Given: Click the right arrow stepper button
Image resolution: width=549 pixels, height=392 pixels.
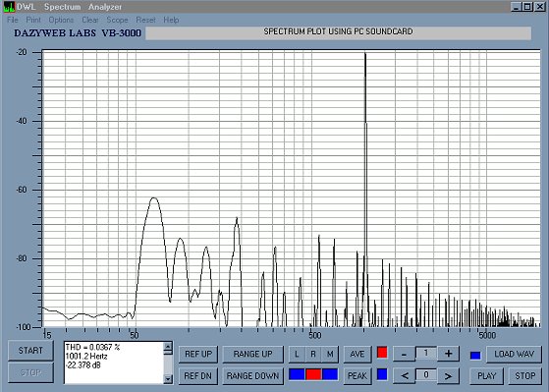Looking at the screenshot, I should 448,376.
